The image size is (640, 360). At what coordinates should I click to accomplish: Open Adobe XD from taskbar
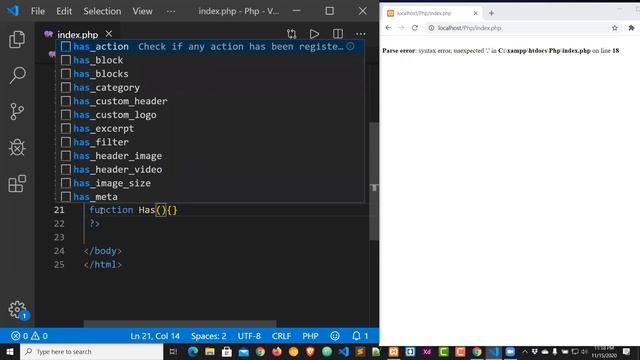427,351
